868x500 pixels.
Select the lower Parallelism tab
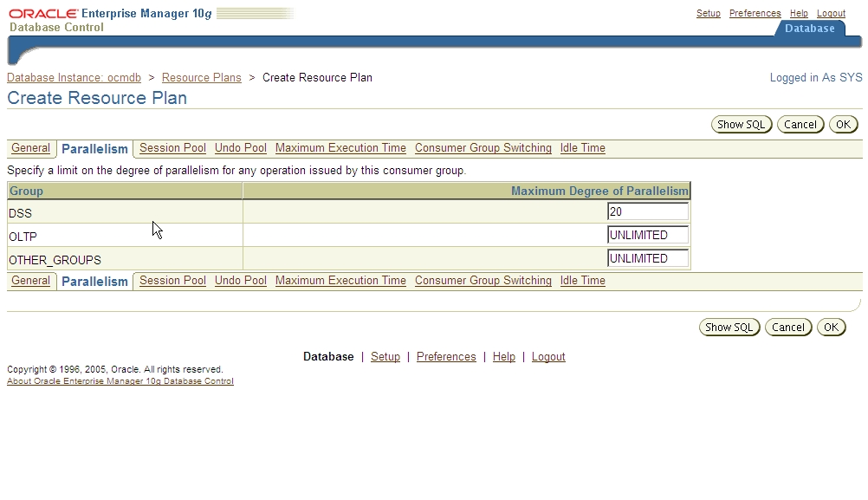point(94,282)
